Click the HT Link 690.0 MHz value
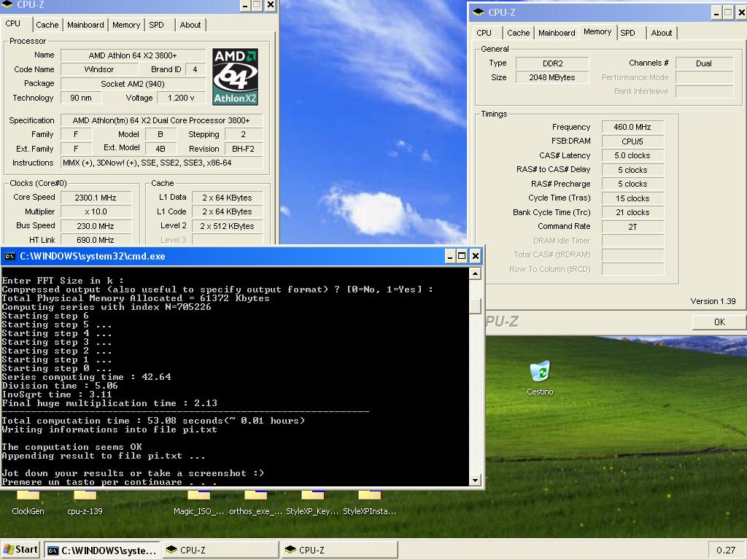Screen dimensions: 747x560 click(x=96, y=240)
